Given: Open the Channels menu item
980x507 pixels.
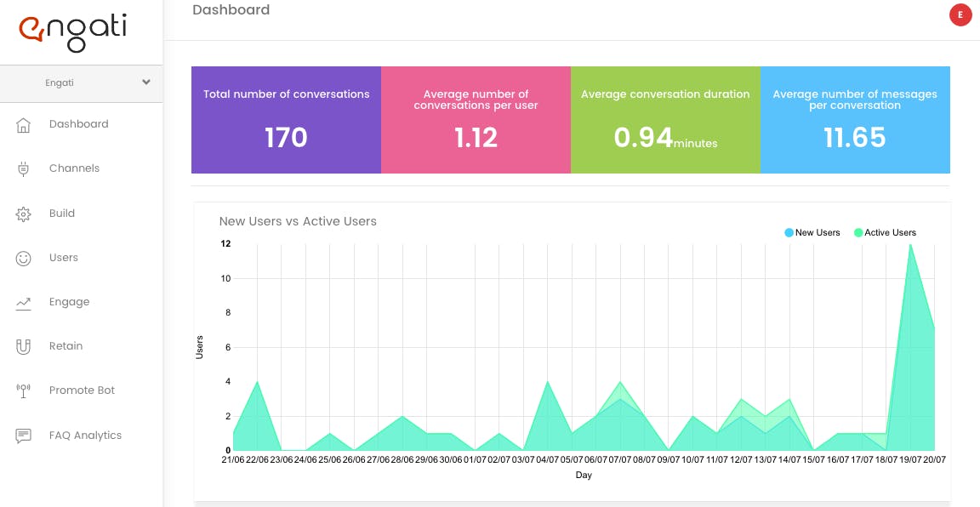Looking at the screenshot, I should coord(74,168).
